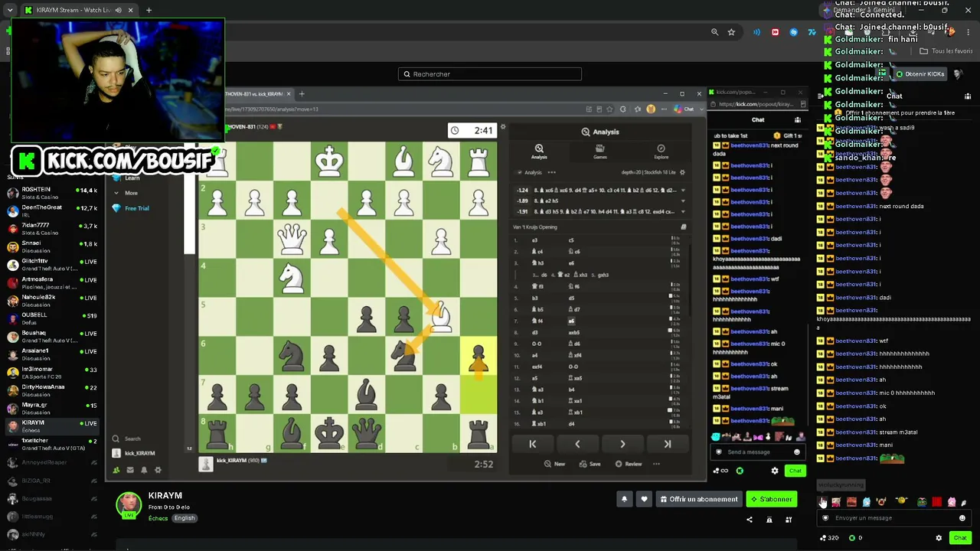Toggle the follow heart button

point(644,499)
